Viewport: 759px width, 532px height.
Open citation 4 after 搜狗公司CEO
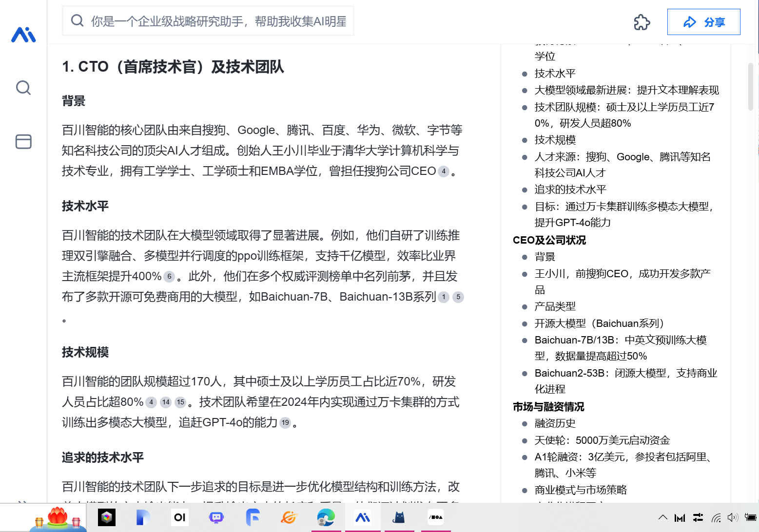point(443,171)
